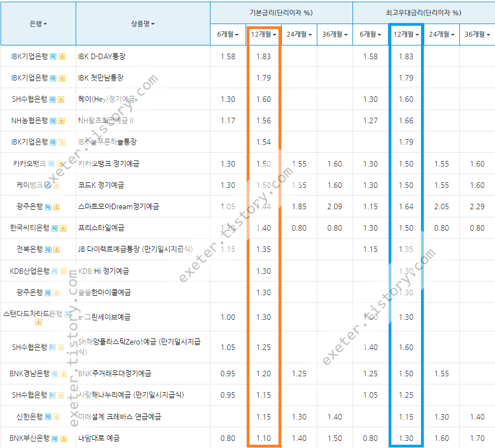The image size is (495, 448).
Task: Click orange 소 badge under 스탠다드차타드은행
Action: 38,322
